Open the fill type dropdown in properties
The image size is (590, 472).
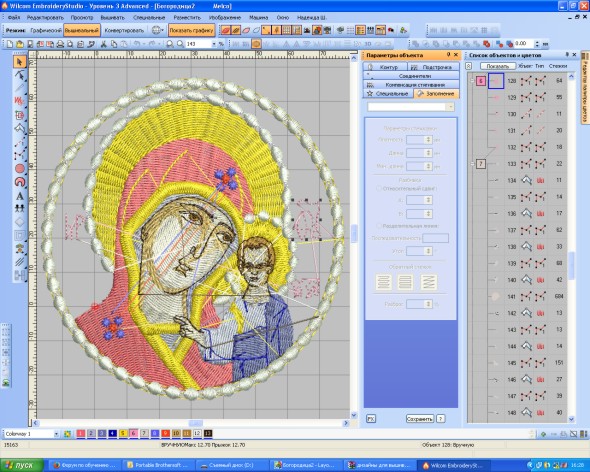tap(450, 107)
